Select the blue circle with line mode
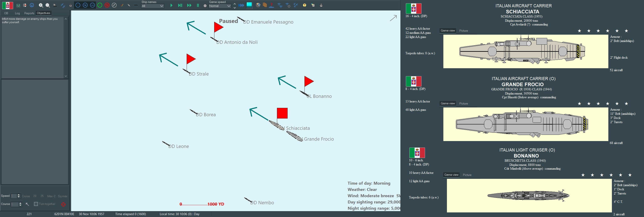This screenshot has height=217, width=644. [93, 5]
